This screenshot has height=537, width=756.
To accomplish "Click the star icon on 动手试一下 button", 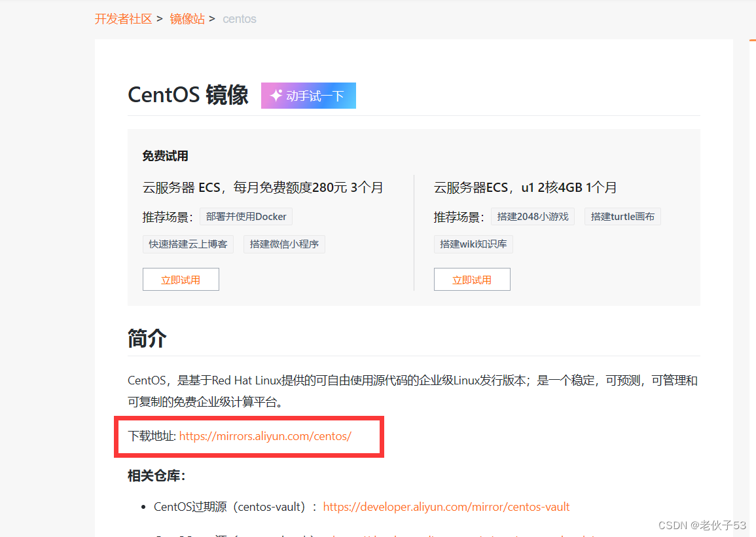I will click(275, 95).
